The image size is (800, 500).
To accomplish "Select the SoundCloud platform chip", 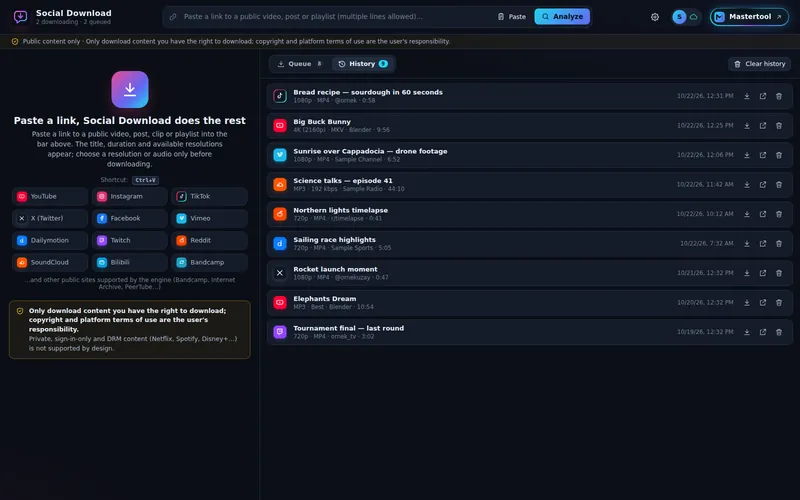I will click(50, 262).
